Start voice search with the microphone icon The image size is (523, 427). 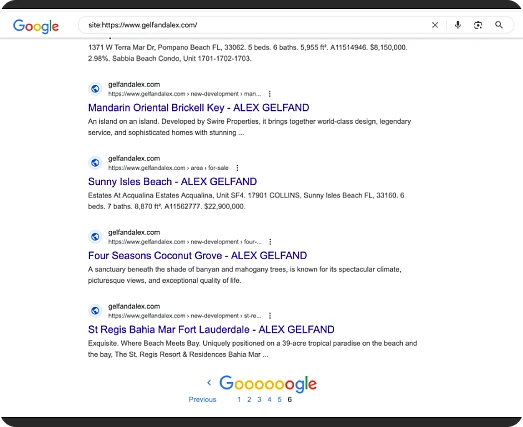coord(458,25)
